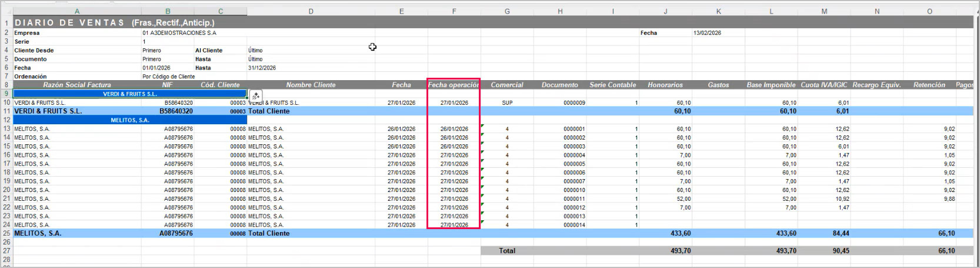
Task: Click the 'Cuota IVA/IGIC' header cell
Action: (824, 85)
